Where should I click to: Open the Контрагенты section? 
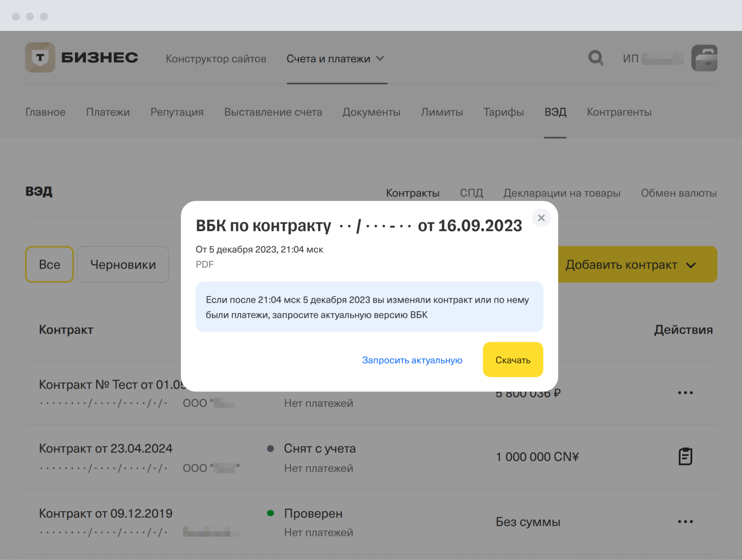tap(619, 112)
